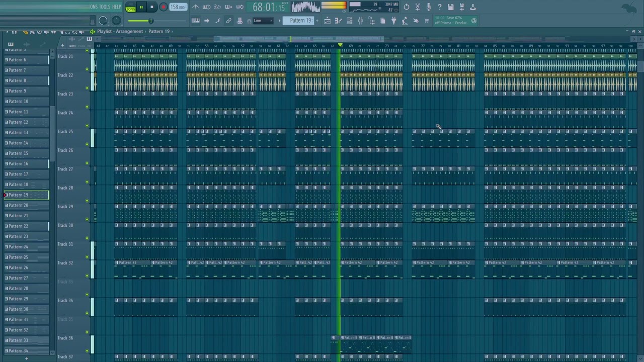Image resolution: width=644 pixels, height=362 pixels.
Task: Toggle the overdub/blend recording icon
Action: coord(228,7)
